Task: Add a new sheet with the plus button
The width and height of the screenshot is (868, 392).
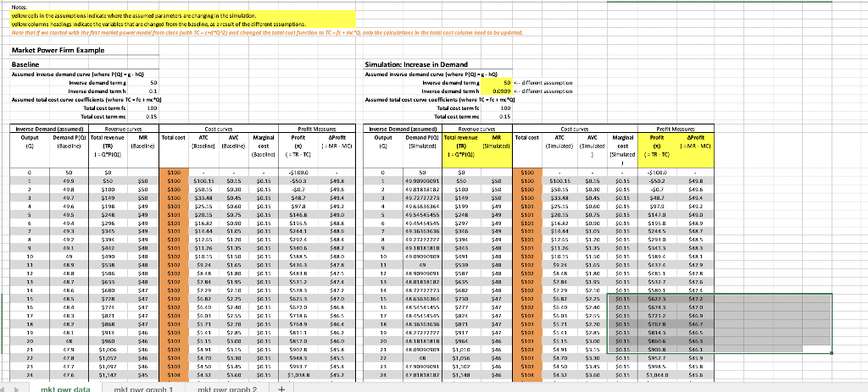Action: pyautogui.click(x=281, y=388)
